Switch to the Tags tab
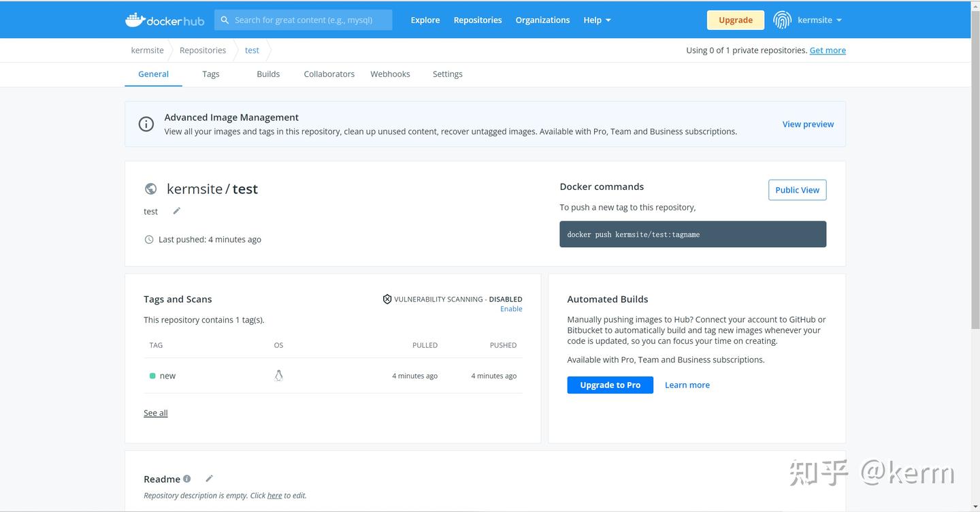This screenshot has width=980, height=512. [211, 74]
